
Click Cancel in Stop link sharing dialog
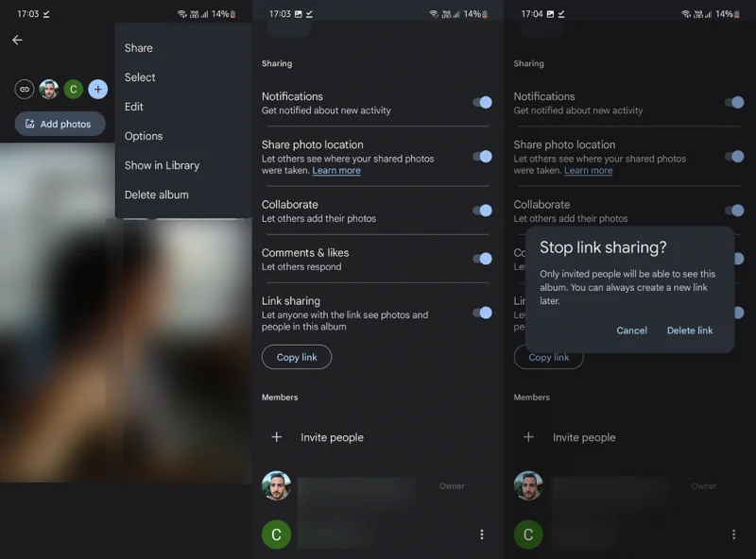click(631, 330)
